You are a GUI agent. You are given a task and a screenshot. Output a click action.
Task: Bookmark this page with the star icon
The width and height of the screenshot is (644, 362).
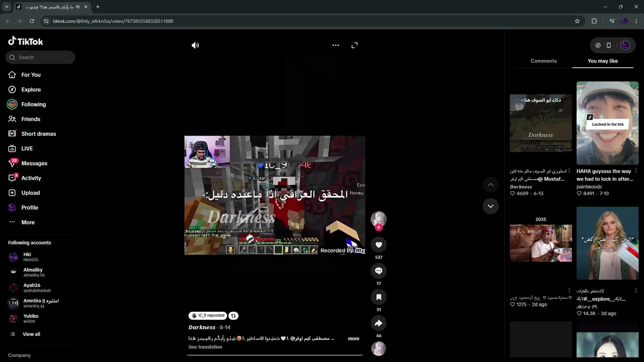[x=577, y=21]
